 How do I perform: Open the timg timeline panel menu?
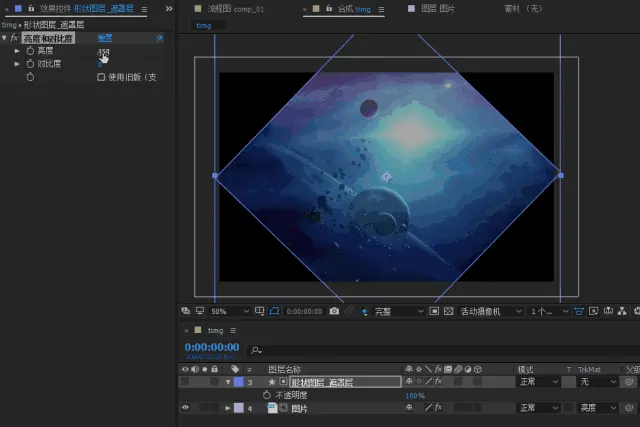coord(233,330)
